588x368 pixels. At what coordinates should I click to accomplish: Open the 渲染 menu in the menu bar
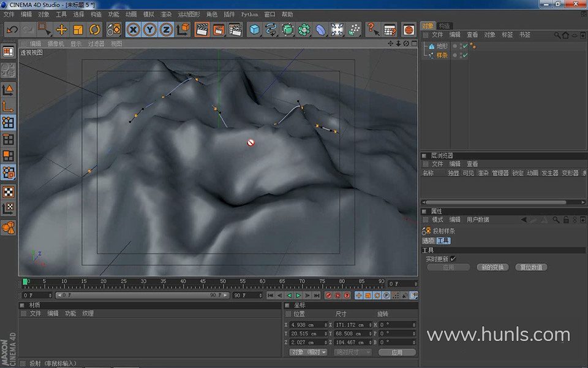[x=166, y=14]
